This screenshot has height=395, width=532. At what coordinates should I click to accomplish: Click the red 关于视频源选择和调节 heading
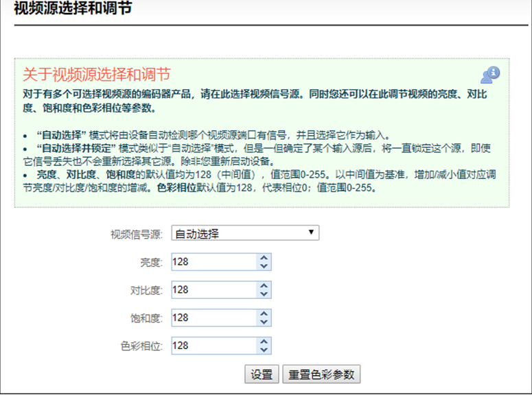(96, 75)
